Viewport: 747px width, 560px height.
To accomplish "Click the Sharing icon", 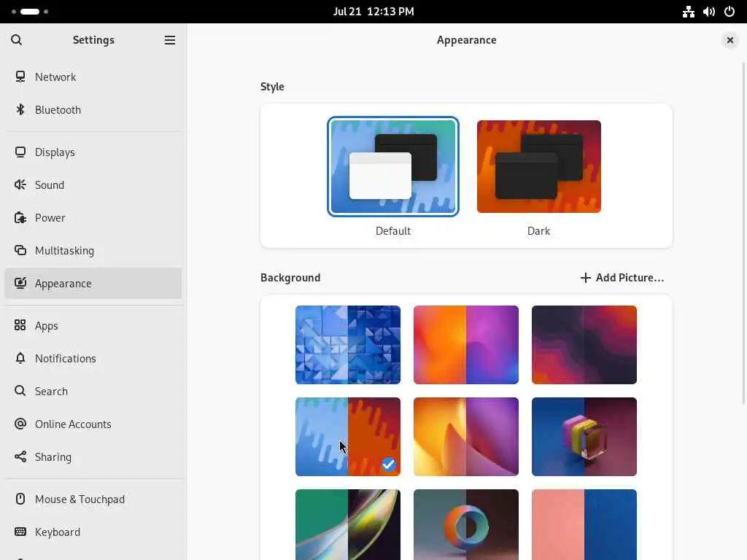I will (20, 456).
